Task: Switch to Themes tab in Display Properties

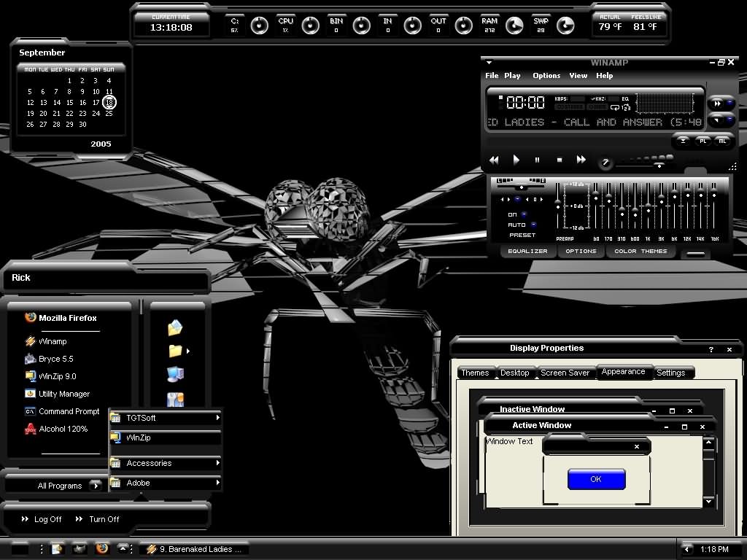Action: (475, 373)
